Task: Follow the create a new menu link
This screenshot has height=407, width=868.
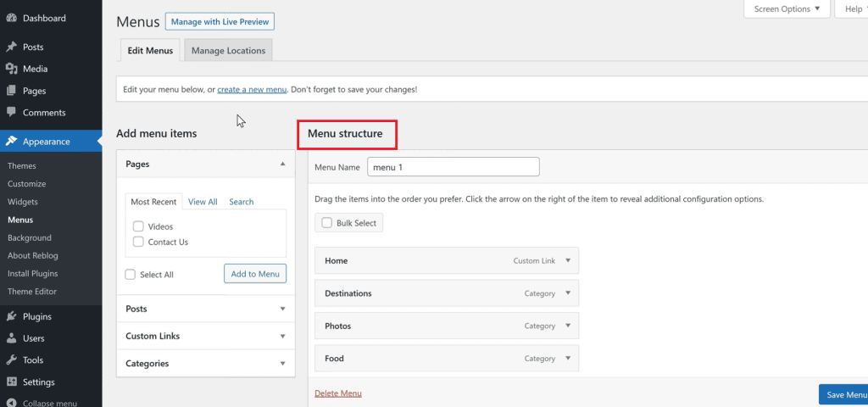Action: [252, 89]
